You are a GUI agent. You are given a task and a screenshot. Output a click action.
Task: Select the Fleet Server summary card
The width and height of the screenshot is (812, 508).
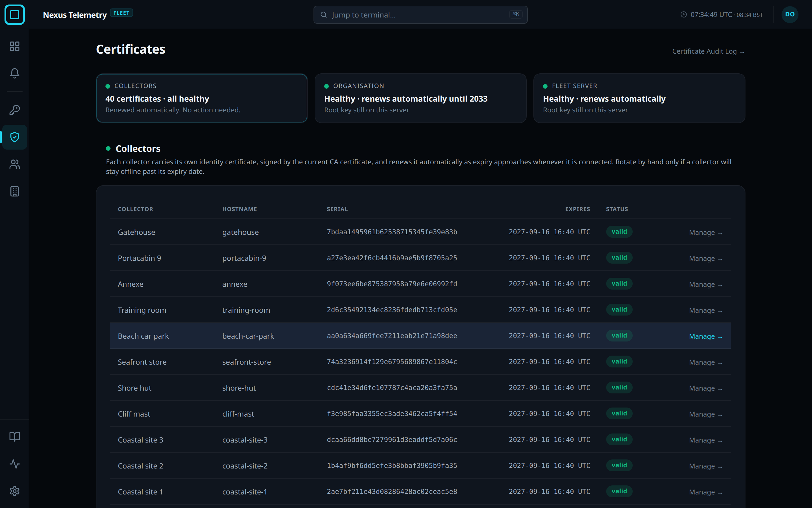click(639, 98)
